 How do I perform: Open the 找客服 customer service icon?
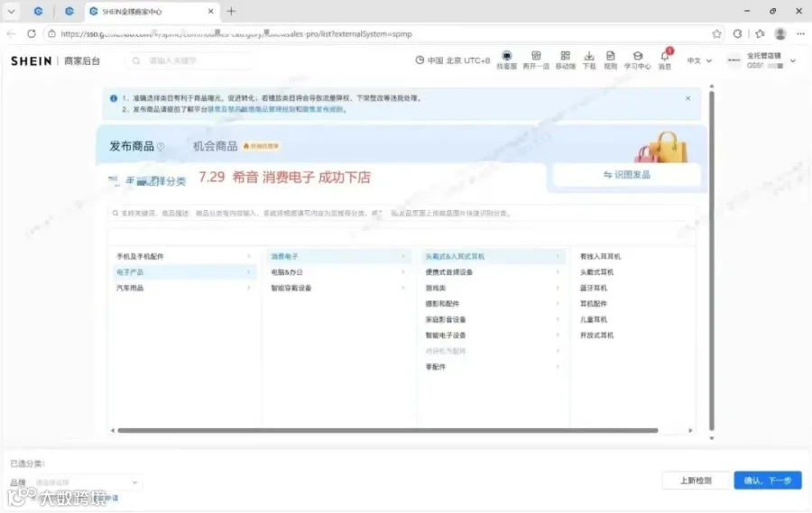tap(506, 60)
